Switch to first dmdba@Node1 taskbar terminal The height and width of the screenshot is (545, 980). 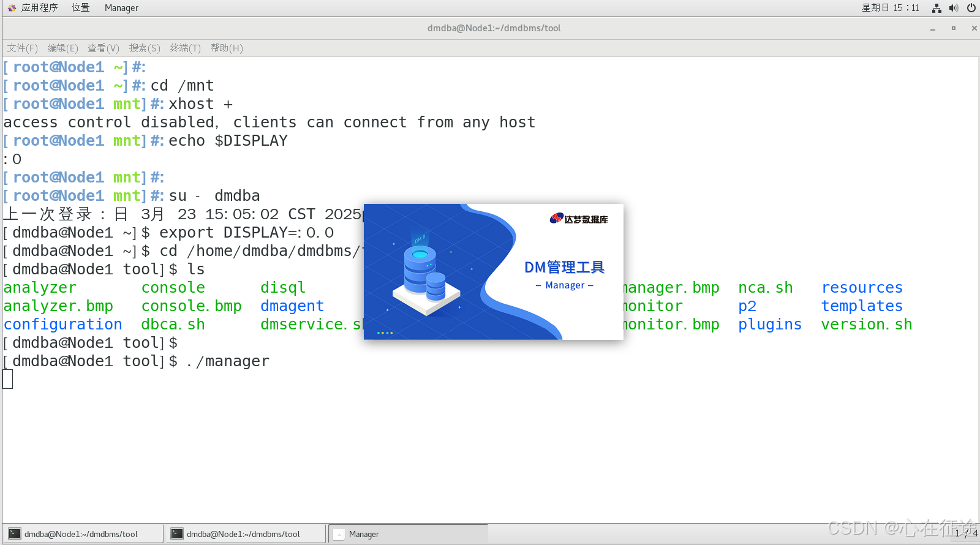(x=83, y=534)
